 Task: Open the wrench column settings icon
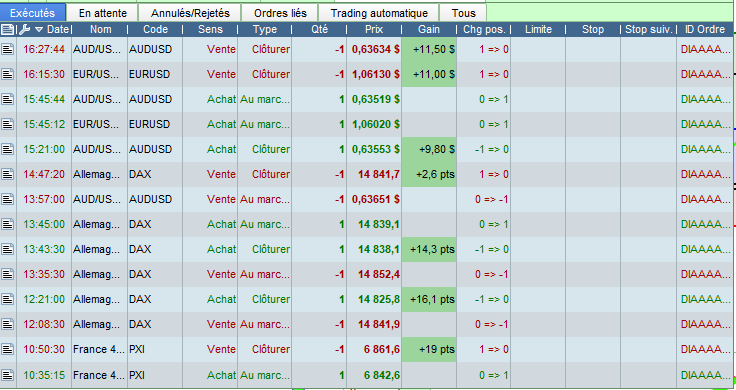(24, 30)
